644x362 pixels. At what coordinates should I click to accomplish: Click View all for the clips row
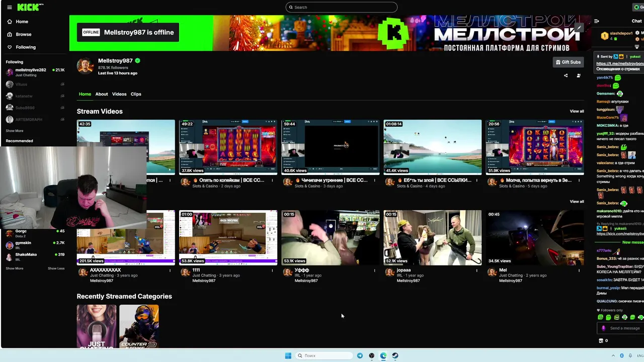click(x=577, y=202)
